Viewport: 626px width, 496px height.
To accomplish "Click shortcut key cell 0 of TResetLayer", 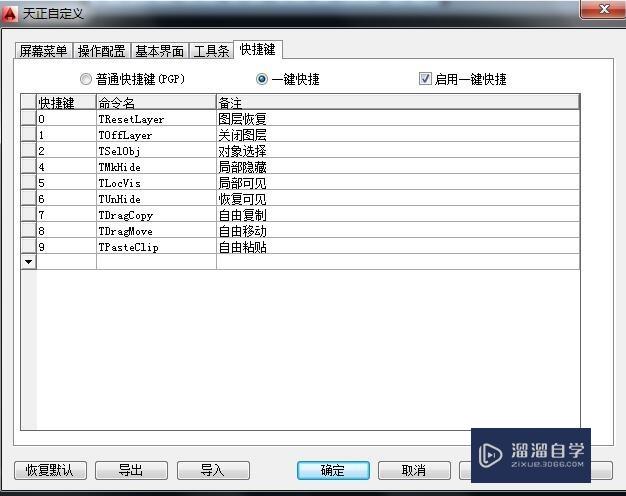I will 66,118.
